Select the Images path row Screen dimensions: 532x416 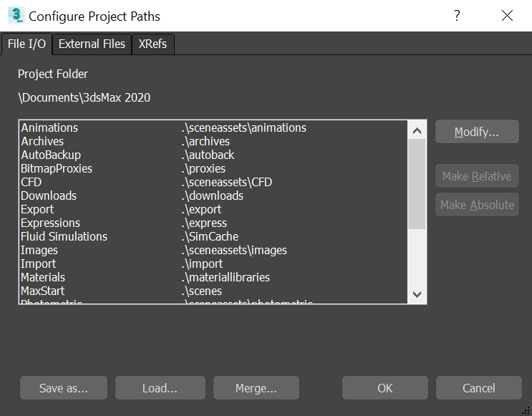[x=213, y=250]
